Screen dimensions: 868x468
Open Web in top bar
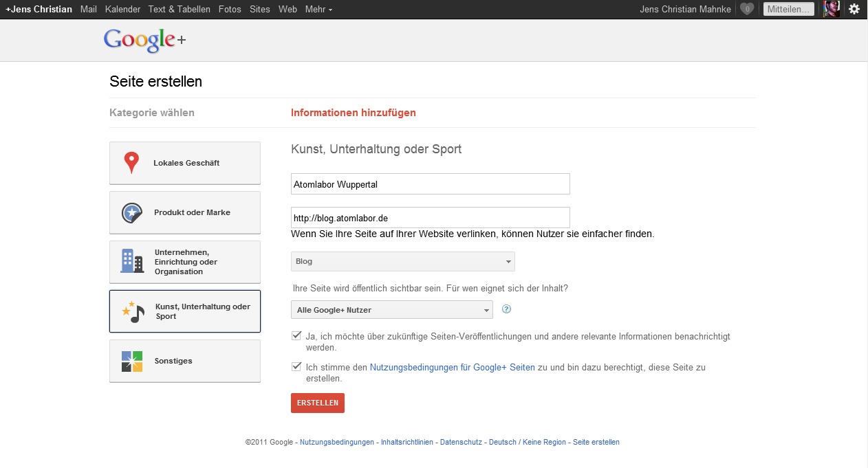pyautogui.click(x=287, y=9)
